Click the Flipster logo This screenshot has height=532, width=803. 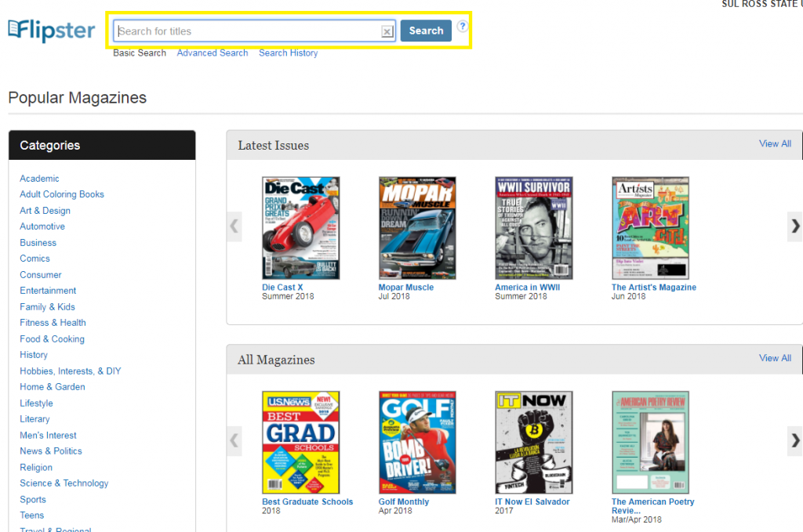[52, 31]
